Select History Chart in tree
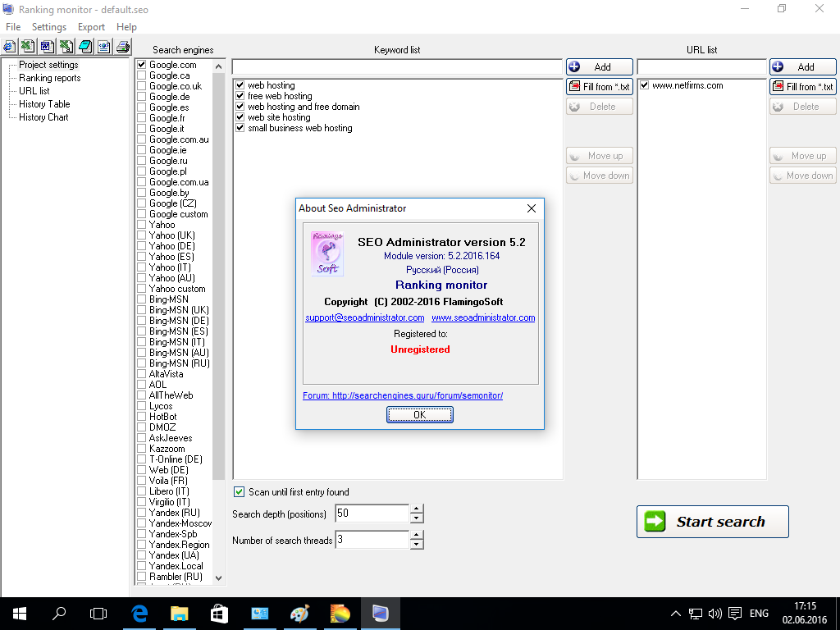The height and width of the screenshot is (630, 840). tap(44, 117)
